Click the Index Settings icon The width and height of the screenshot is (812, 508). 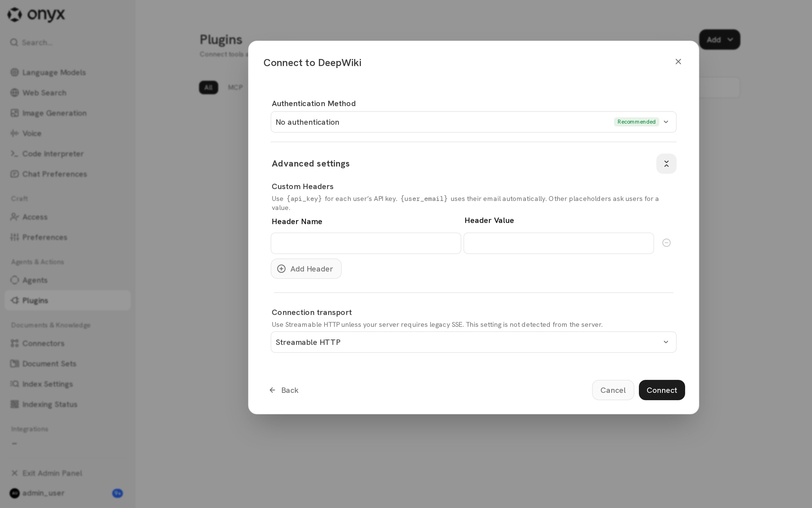pos(14,384)
